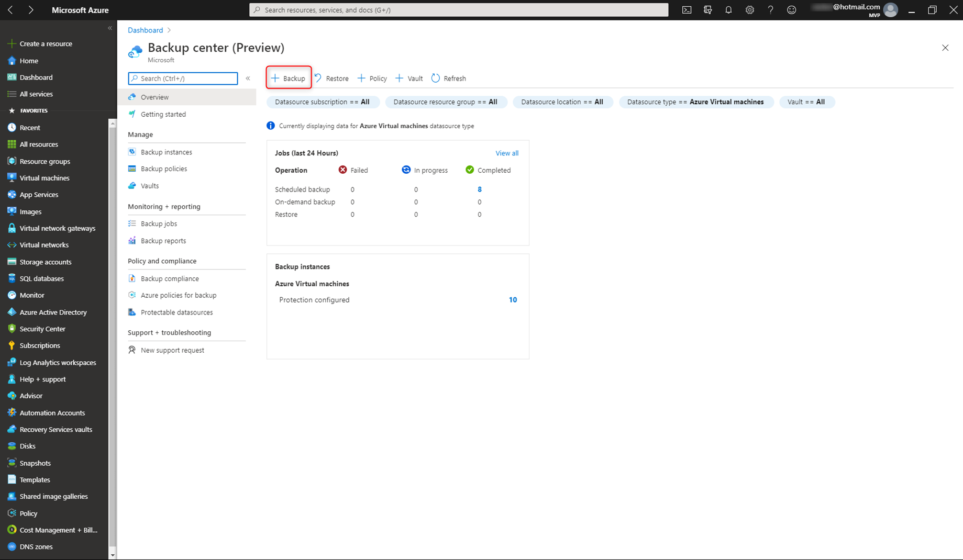Go back with the back arrow
963x560 pixels.
[10, 10]
